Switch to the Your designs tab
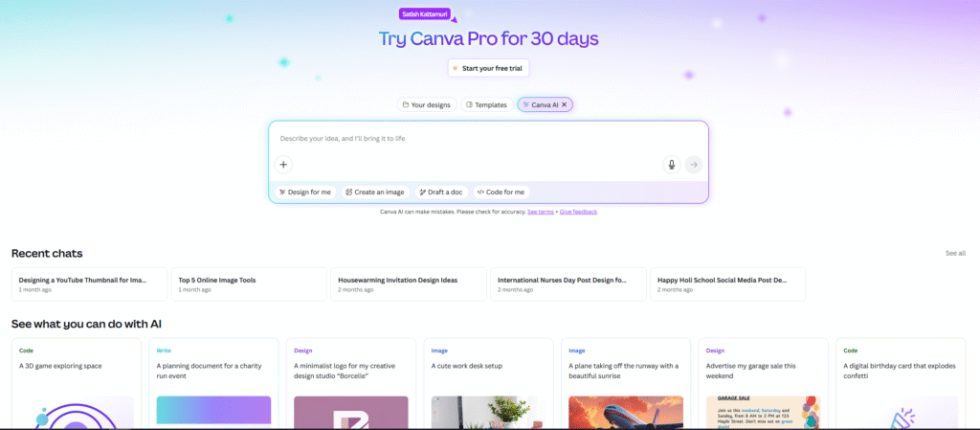980x430 pixels. pyautogui.click(x=427, y=105)
